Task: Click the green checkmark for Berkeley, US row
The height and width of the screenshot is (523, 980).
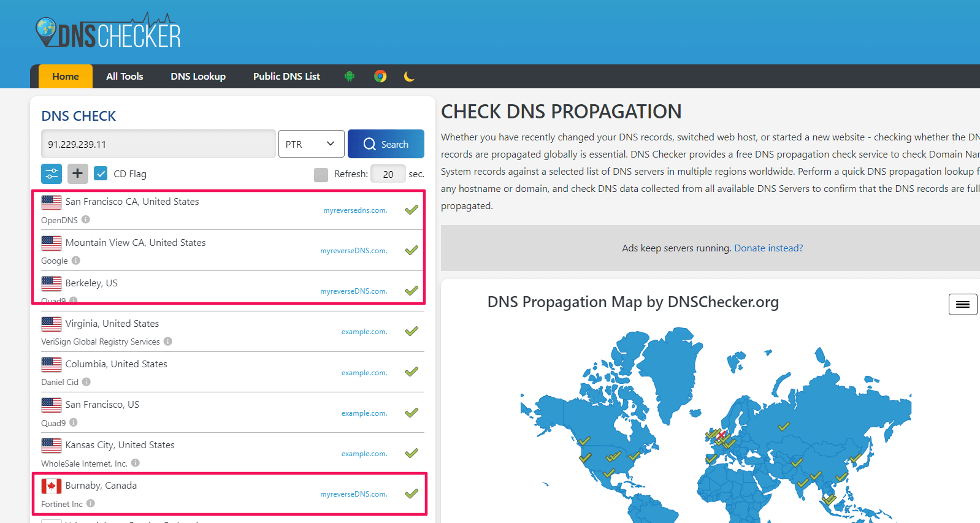Action: tap(412, 291)
